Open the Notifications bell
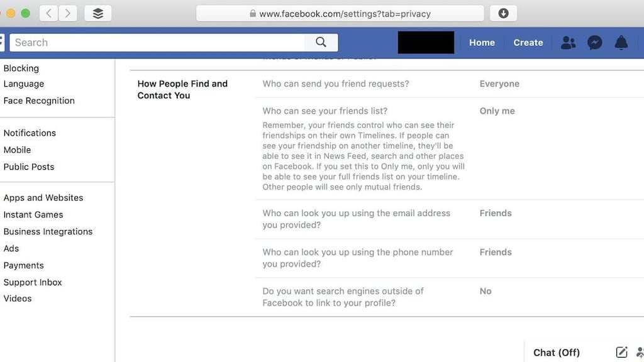 point(621,42)
